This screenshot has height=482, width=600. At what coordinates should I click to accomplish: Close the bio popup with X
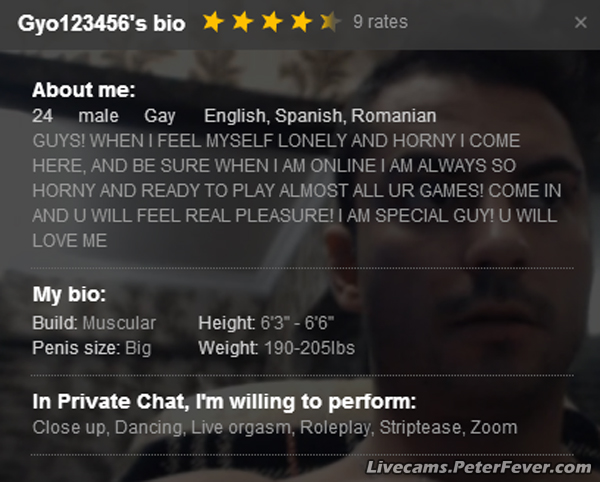click(581, 23)
